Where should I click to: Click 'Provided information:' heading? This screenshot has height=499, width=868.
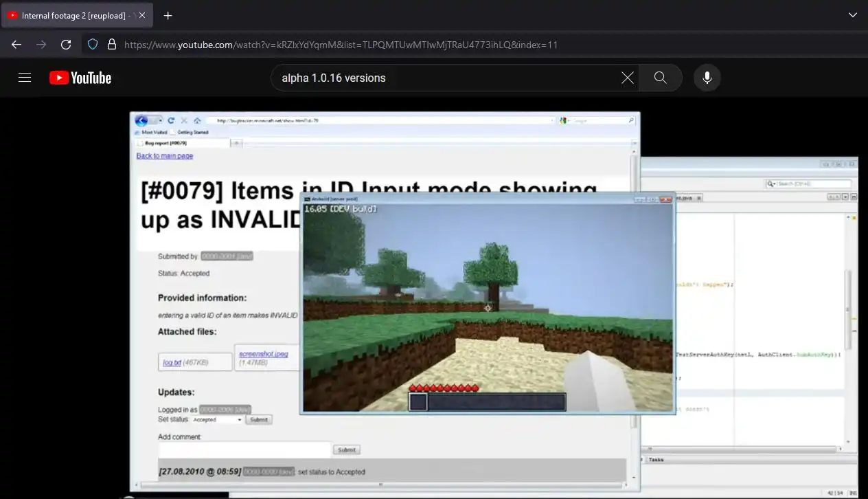tap(202, 298)
